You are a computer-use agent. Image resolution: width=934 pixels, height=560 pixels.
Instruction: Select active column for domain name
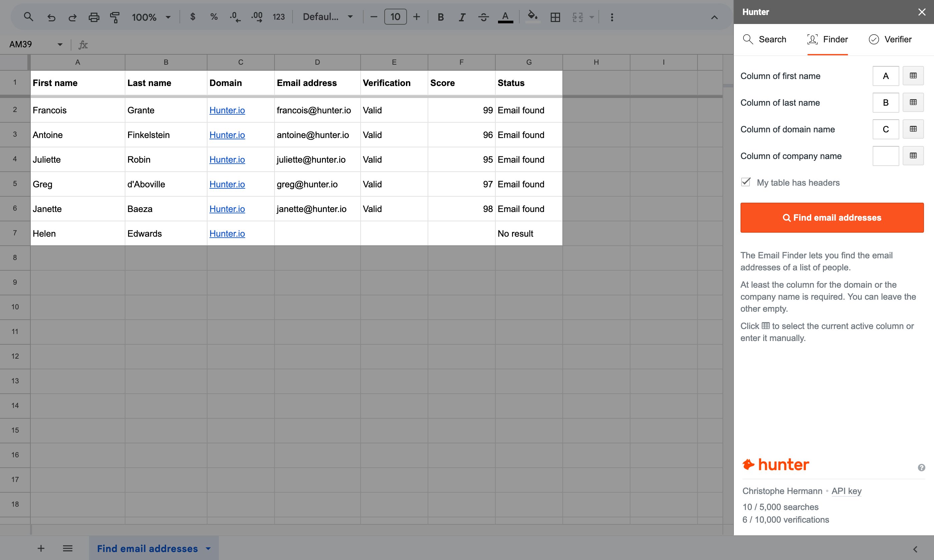click(x=913, y=129)
